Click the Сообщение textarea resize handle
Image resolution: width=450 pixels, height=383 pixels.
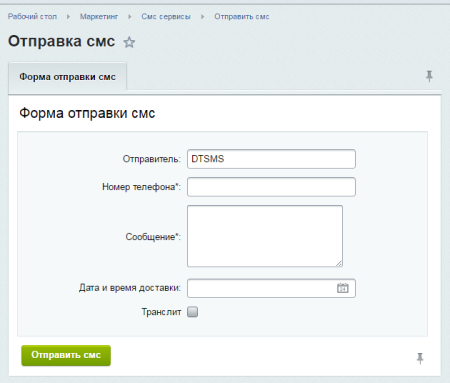[x=339, y=263]
